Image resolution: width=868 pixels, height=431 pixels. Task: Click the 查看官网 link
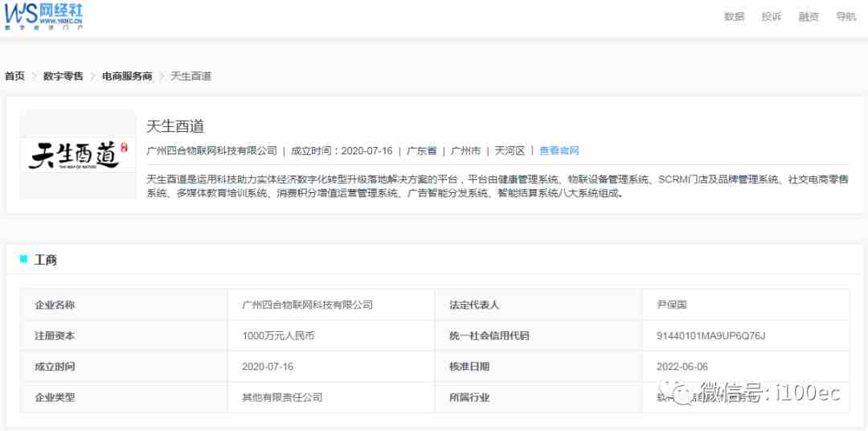point(559,150)
